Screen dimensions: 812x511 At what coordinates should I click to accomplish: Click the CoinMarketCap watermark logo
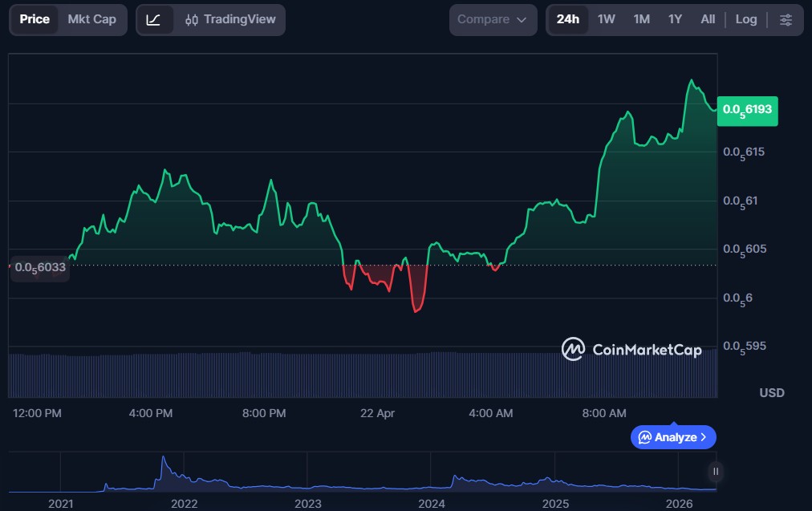point(631,349)
